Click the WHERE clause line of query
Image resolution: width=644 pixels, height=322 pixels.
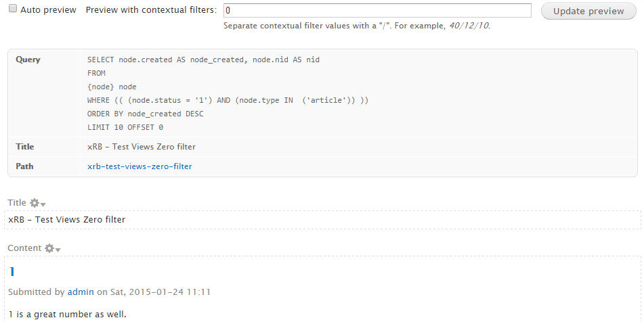tap(228, 100)
